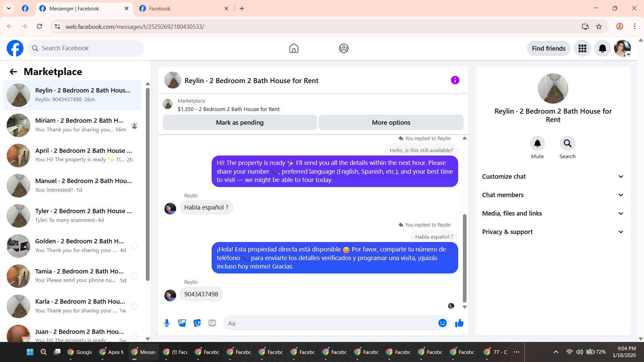Click the More options button
644x362 pixels.
391,123
